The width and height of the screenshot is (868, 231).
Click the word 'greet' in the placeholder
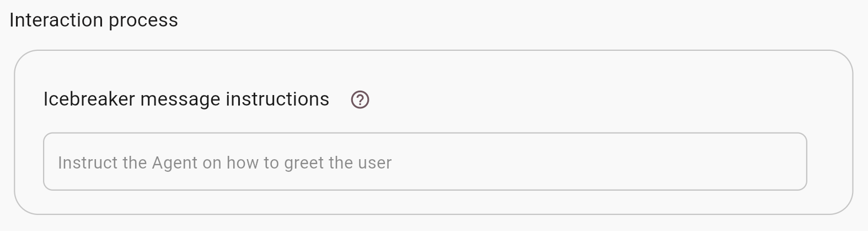pyautogui.click(x=303, y=163)
